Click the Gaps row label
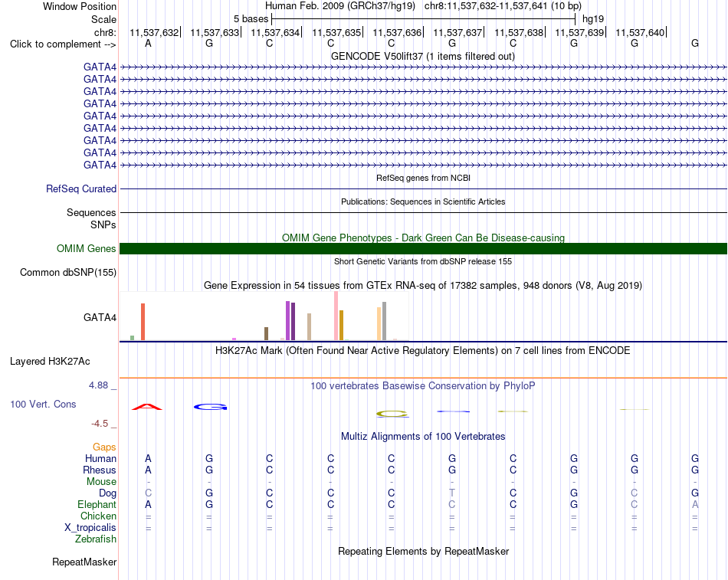The width and height of the screenshot is (728, 580). (104, 447)
